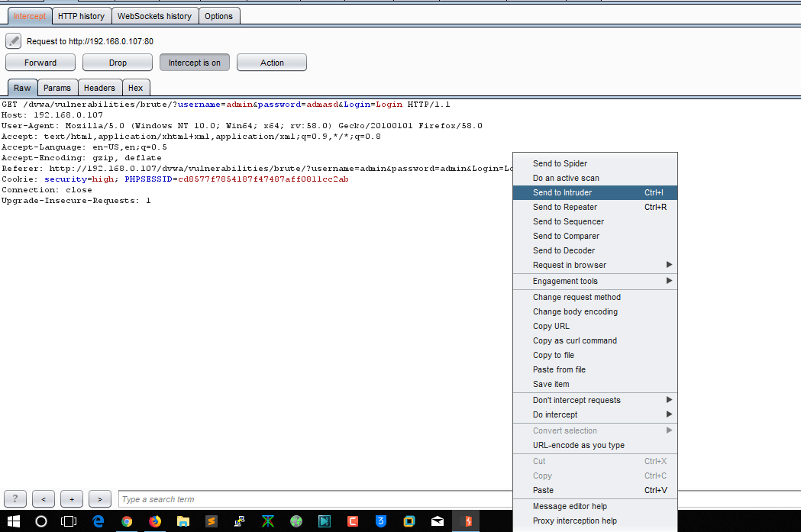Screen dimensions: 801x532
Task: Expand the Engagement tools submenu
Action: coord(595,281)
